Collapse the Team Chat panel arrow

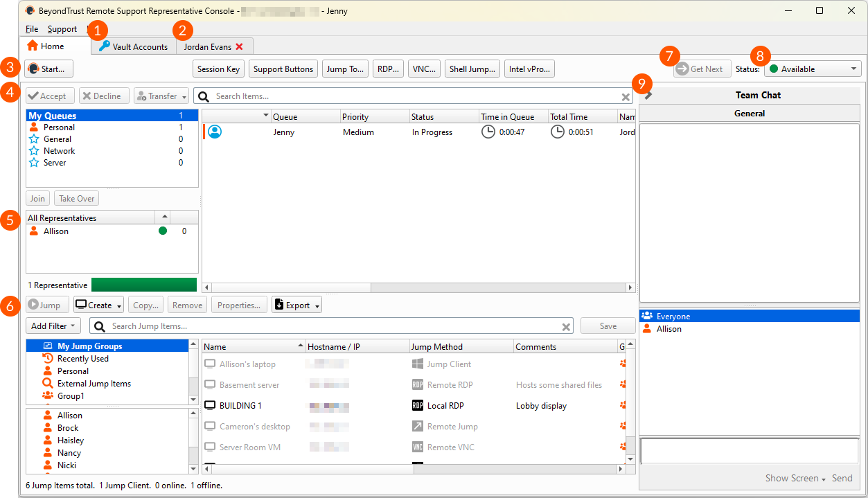(x=648, y=95)
